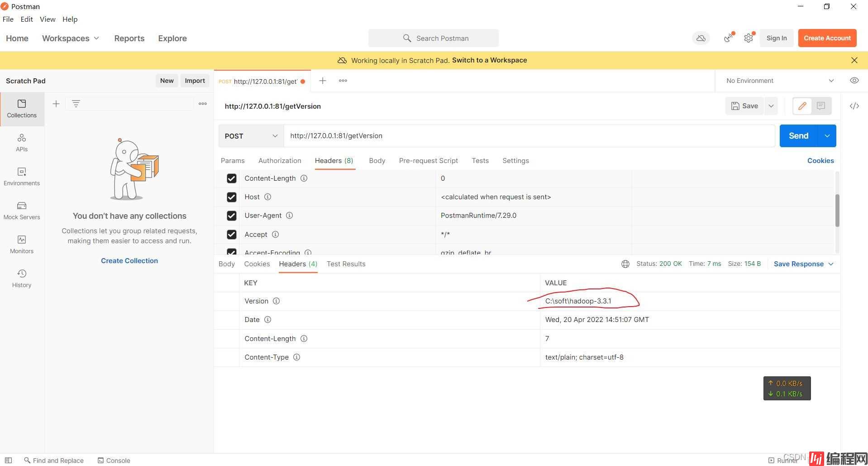The image size is (868, 466).
Task: Click the environment quick look eye icon
Action: (854, 81)
